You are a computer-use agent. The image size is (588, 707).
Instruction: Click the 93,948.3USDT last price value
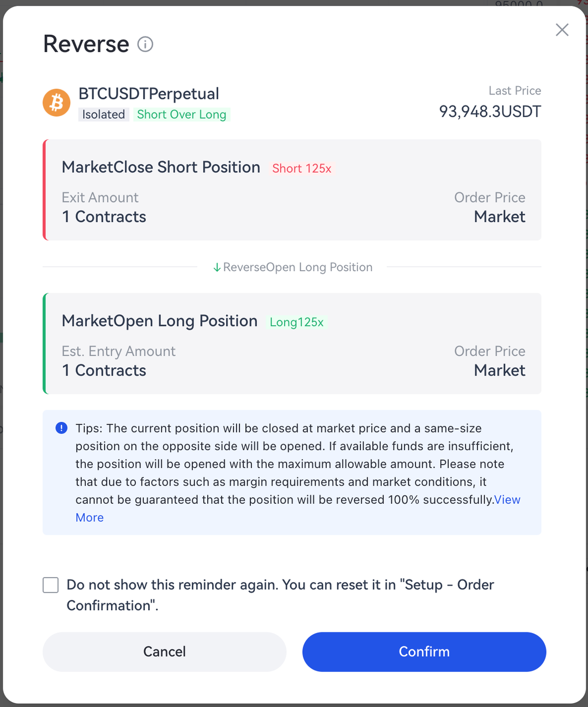(x=490, y=112)
